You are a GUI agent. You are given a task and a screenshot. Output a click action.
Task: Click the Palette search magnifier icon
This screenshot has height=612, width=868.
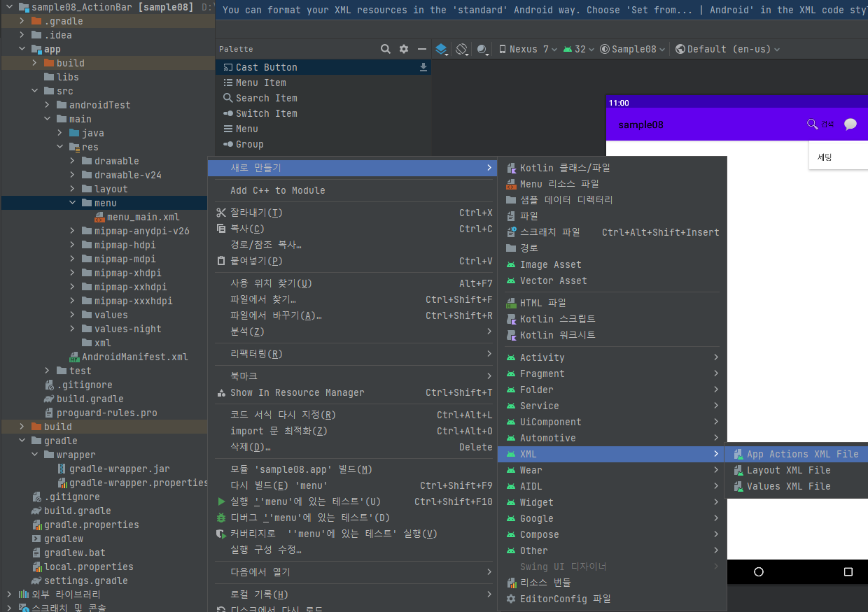(385, 49)
